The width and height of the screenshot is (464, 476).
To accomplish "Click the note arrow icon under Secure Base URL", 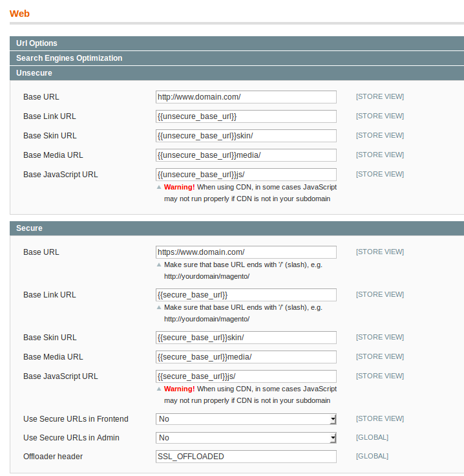I will 159,265.
